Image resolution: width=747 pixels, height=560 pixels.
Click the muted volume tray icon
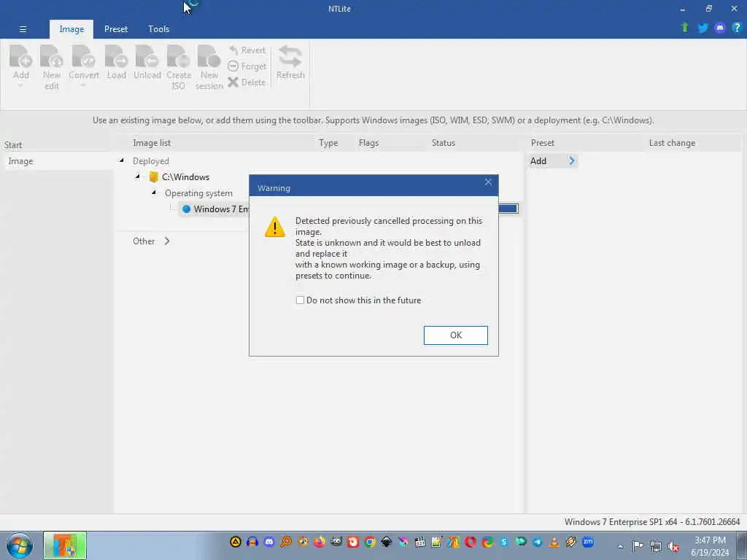pos(673,546)
